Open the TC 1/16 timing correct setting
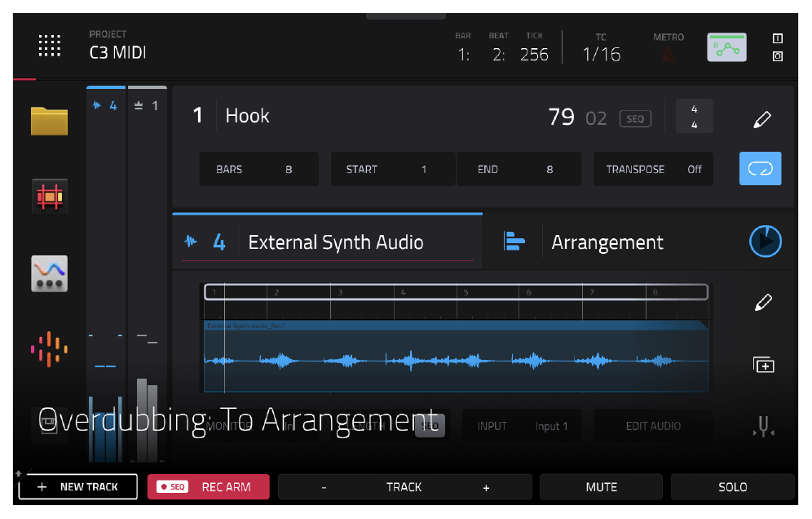Screen dimensions: 812x519 point(601,54)
